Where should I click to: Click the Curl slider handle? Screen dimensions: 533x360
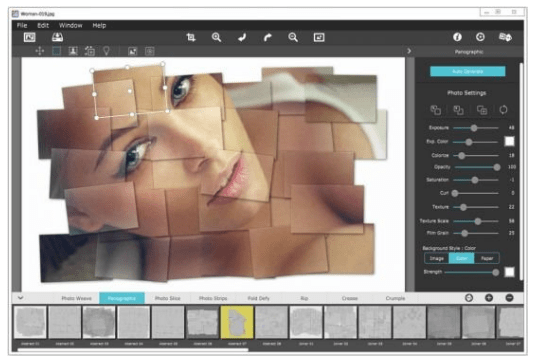coord(455,193)
